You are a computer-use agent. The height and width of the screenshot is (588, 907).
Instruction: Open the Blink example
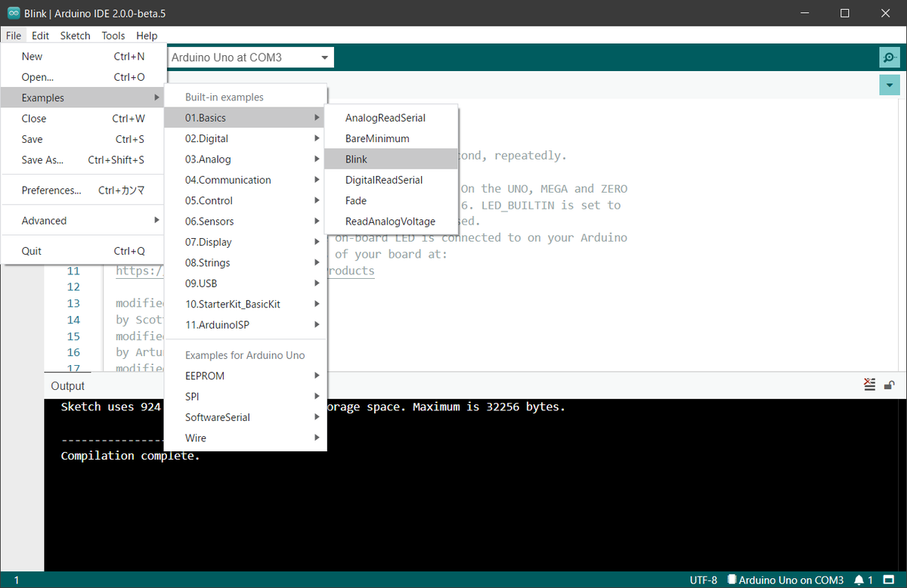[x=392, y=159]
